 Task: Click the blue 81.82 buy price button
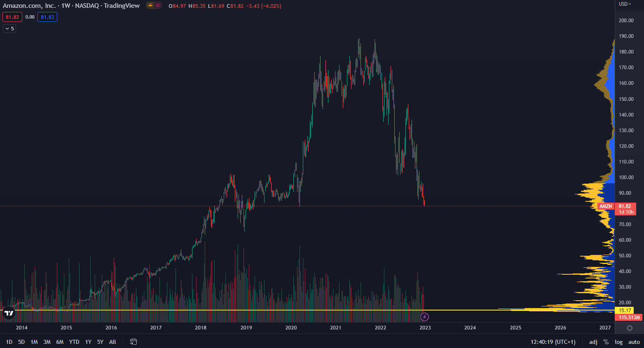[x=47, y=17]
